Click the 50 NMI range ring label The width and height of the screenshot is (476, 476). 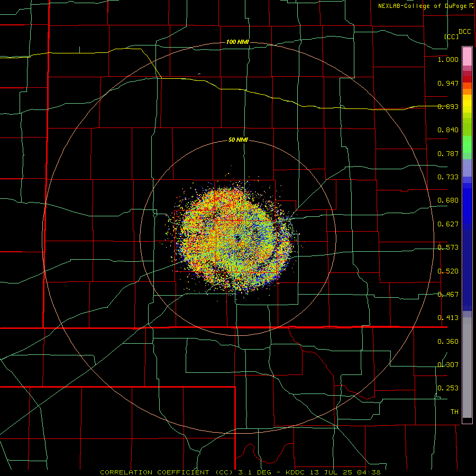click(x=238, y=140)
